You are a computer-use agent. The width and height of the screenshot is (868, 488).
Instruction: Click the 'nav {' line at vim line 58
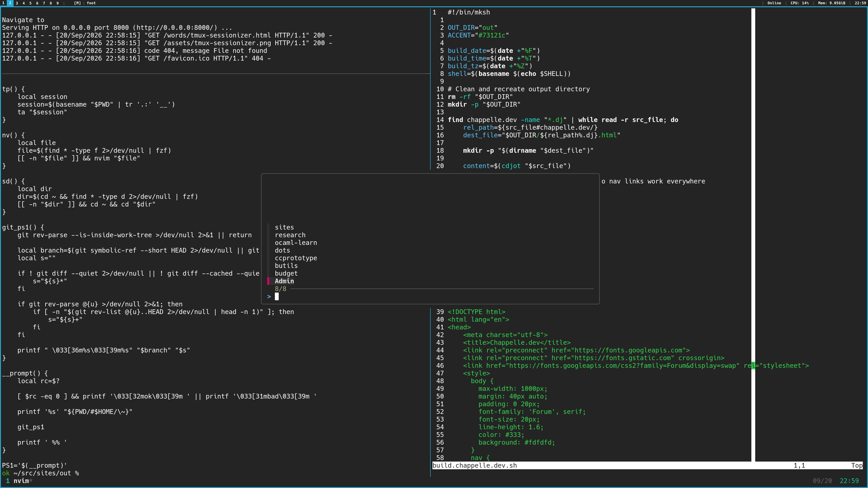[480, 458]
